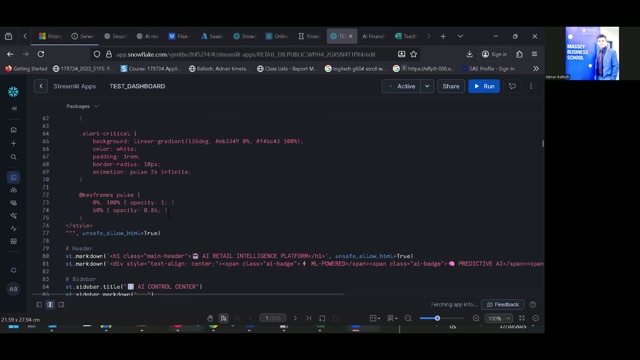Click the next page arrow in viewer toolbar
The image size is (640, 360).
295,318
